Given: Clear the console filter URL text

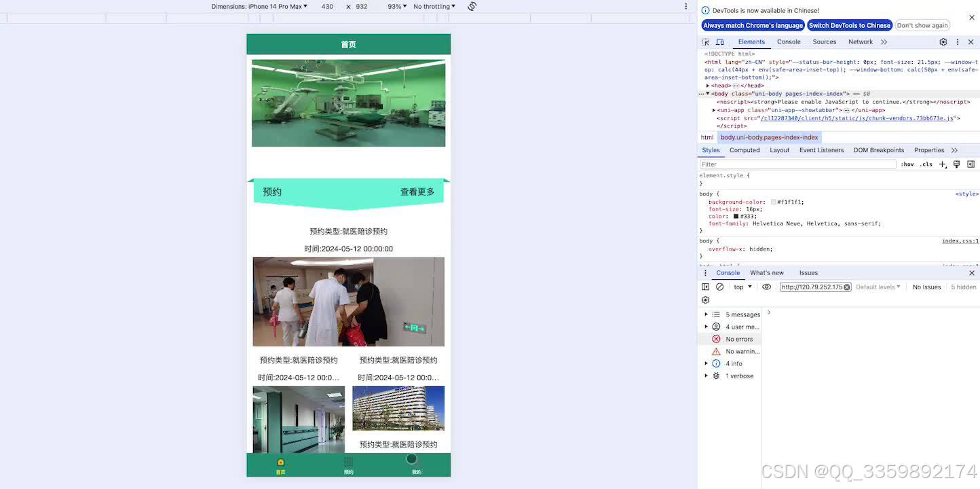Looking at the screenshot, I should pos(847,287).
